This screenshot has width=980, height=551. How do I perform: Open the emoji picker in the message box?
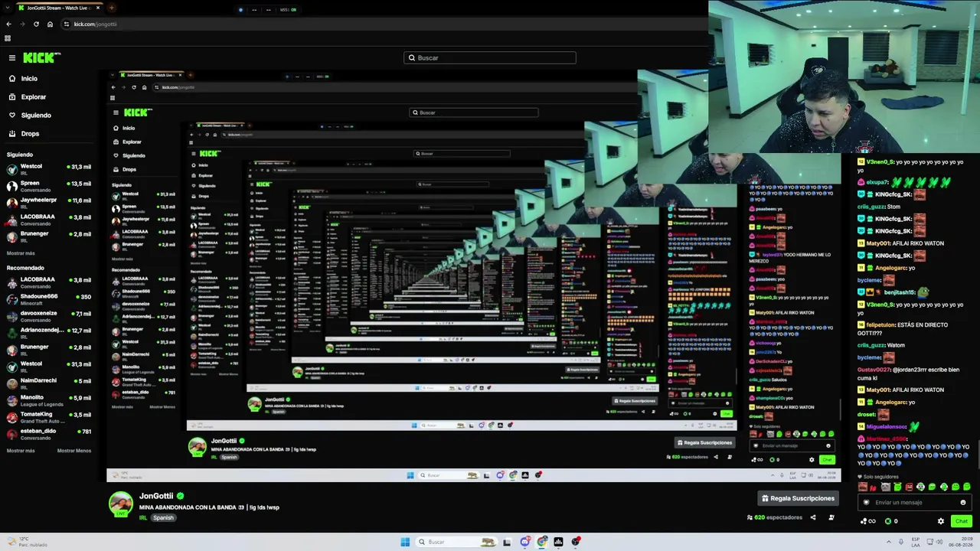(x=963, y=503)
